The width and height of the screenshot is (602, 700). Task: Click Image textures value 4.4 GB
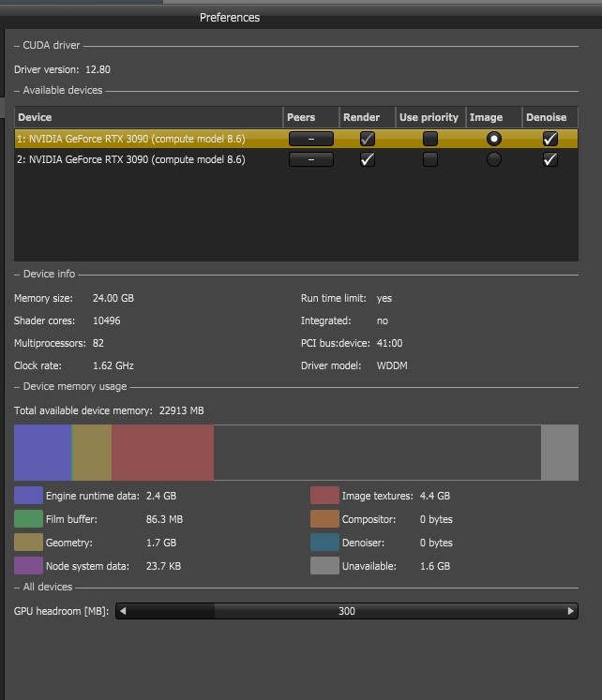click(435, 496)
